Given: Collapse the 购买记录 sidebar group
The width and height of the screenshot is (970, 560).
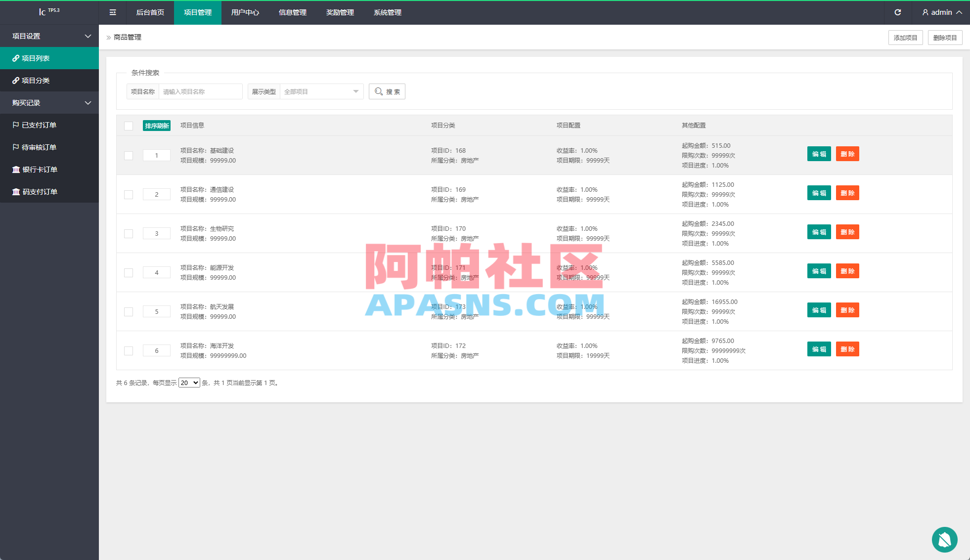Looking at the screenshot, I should (x=49, y=102).
